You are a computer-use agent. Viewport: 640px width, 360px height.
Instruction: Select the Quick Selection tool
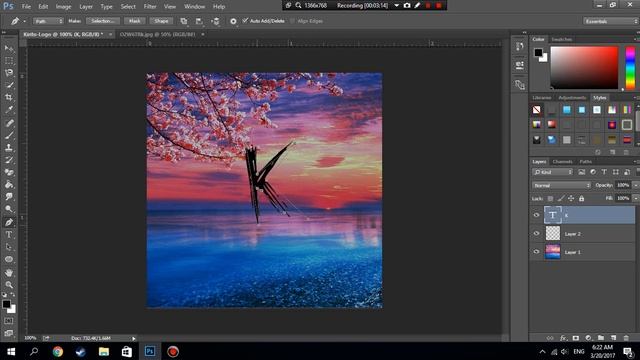pos(9,85)
